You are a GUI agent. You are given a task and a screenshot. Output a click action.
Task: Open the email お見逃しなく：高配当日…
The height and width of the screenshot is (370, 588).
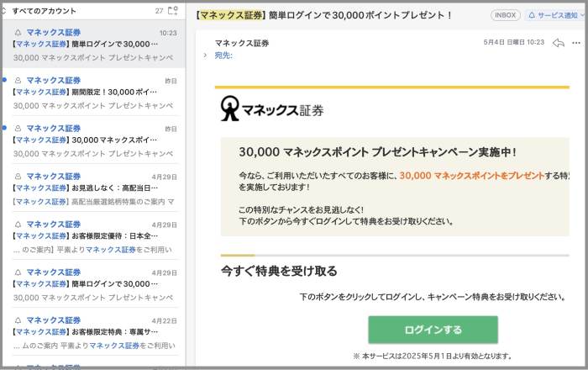[x=94, y=188]
